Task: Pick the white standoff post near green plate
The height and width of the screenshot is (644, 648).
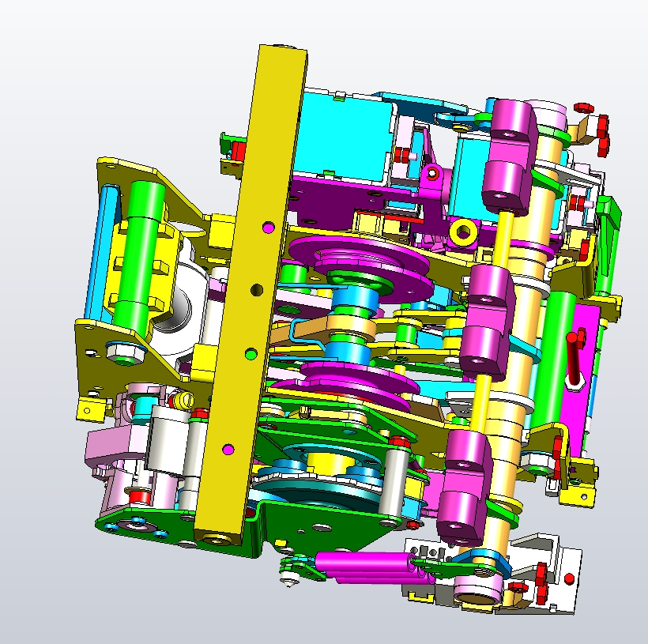Action: click(x=393, y=481)
